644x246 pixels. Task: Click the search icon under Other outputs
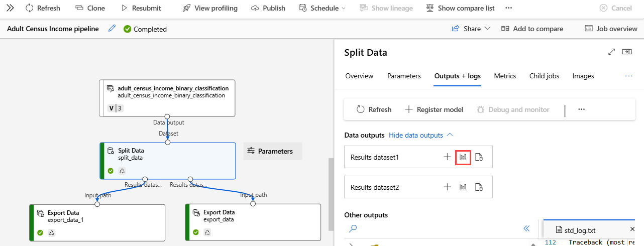click(x=353, y=228)
